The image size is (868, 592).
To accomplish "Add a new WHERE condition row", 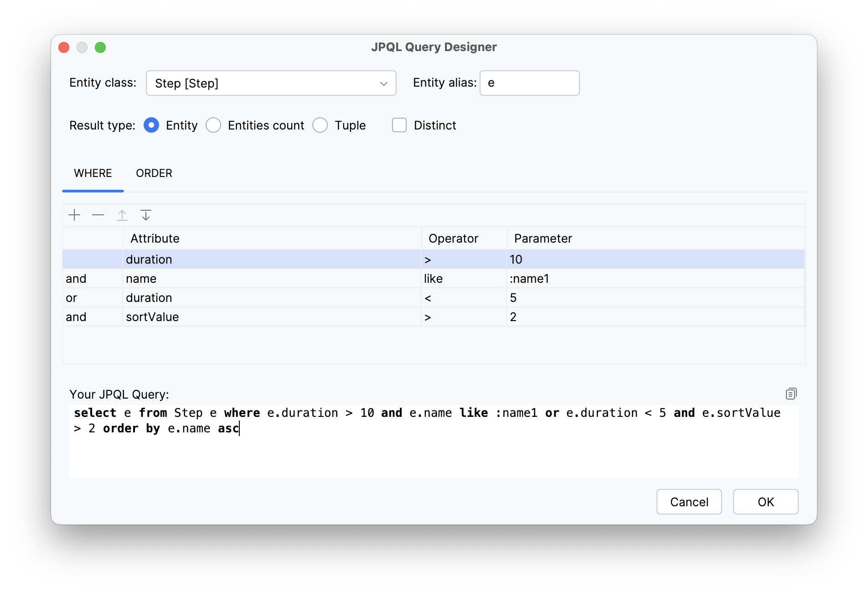I will [74, 215].
